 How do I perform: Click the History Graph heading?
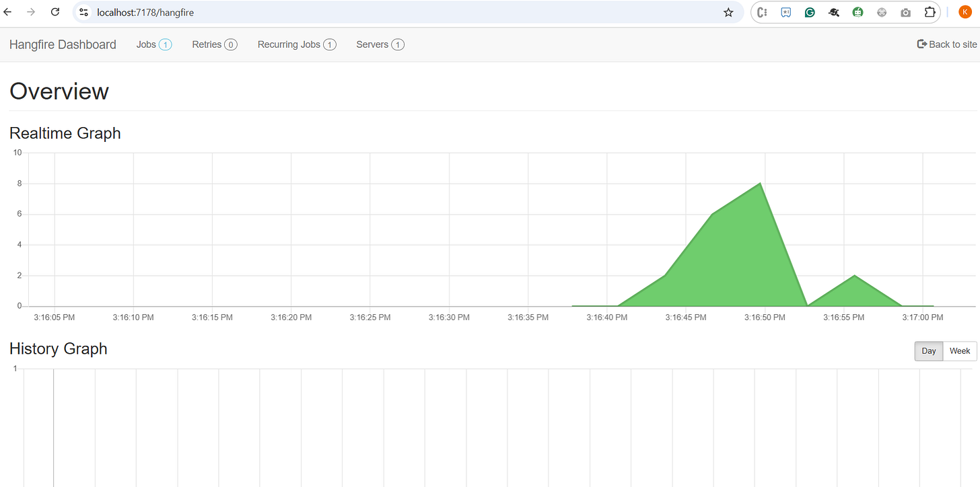(59, 348)
